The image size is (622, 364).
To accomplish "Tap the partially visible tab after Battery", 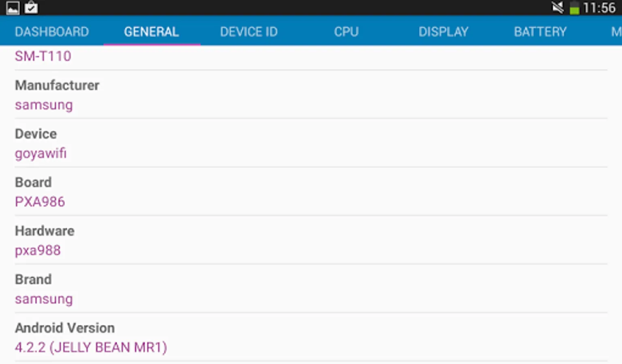I will 616,32.
